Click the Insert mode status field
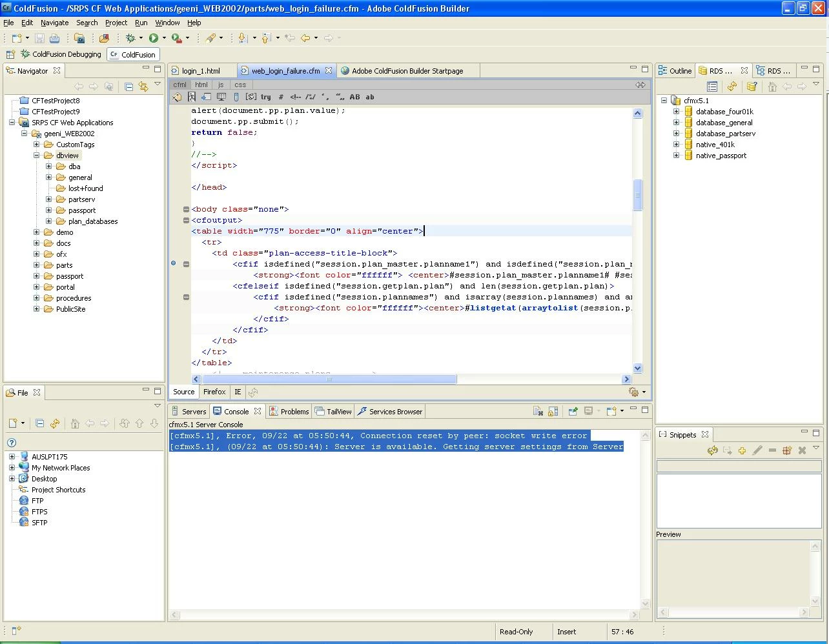 click(579, 632)
